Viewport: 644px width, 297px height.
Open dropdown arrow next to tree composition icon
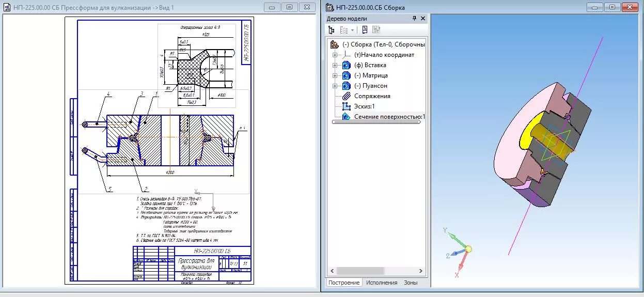coord(352,30)
